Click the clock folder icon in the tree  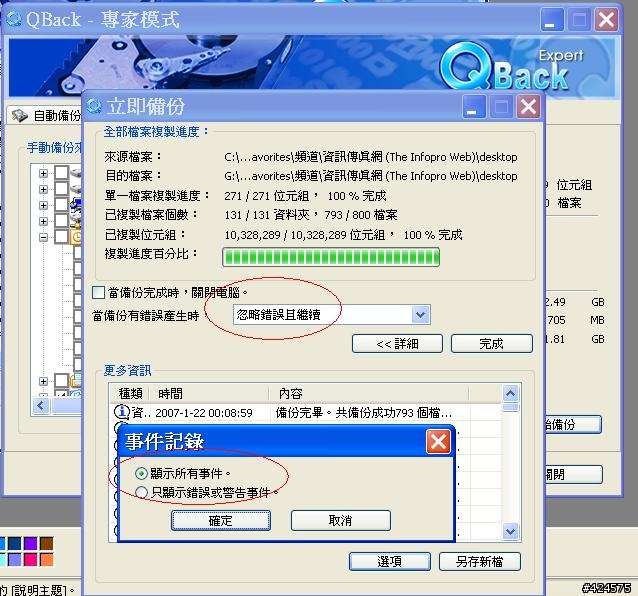[x=76, y=237]
